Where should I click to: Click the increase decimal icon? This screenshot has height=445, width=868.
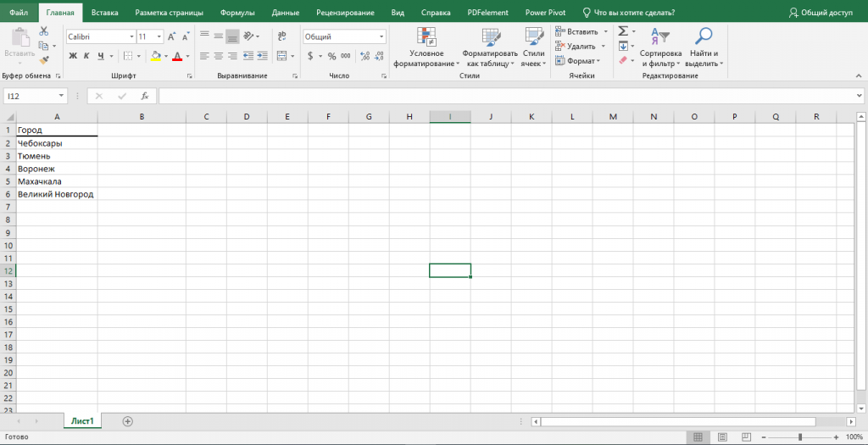pos(364,56)
